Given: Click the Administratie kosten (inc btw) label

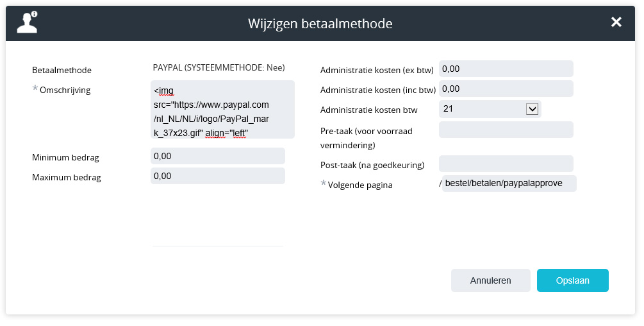Looking at the screenshot, I should click(378, 90).
